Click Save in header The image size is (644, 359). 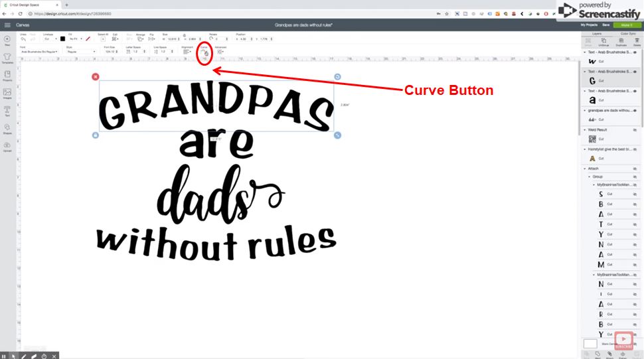coord(605,25)
